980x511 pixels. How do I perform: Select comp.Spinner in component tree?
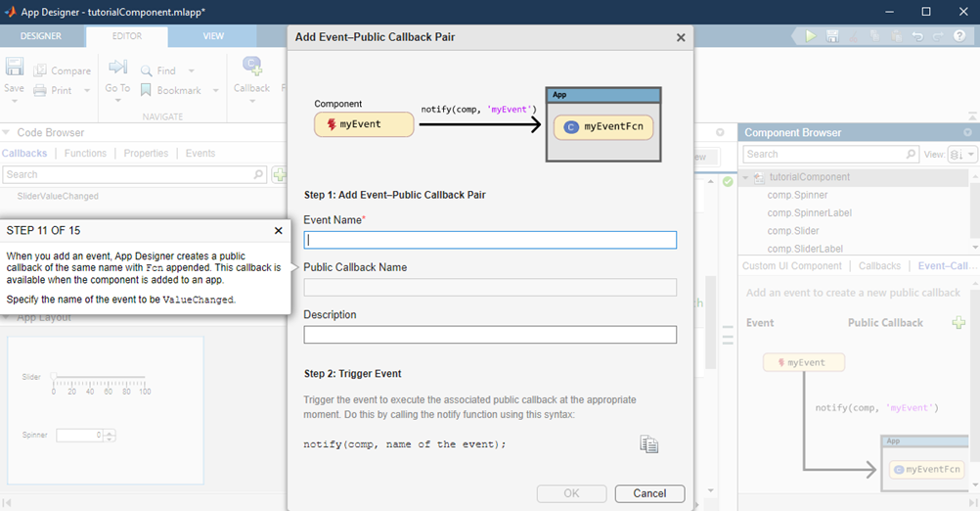(797, 195)
